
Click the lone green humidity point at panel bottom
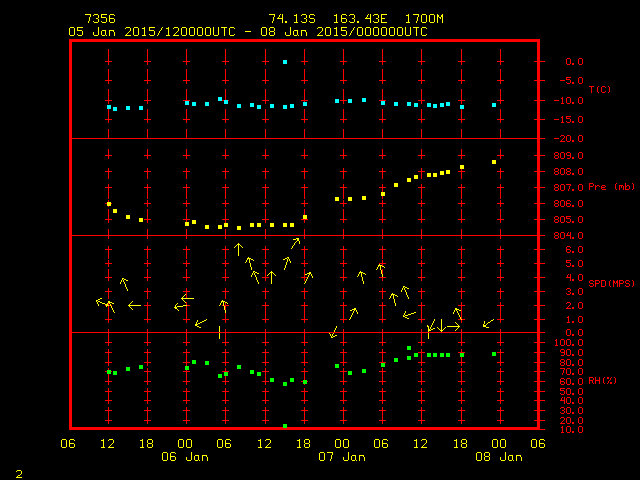pos(285,426)
